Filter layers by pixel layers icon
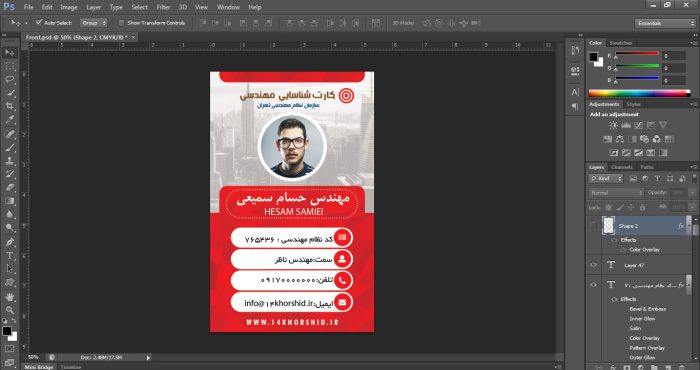 click(633, 179)
